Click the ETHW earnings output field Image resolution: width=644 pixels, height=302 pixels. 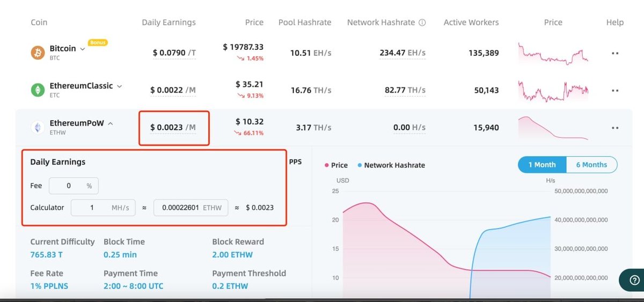click(x=191, y=208)
